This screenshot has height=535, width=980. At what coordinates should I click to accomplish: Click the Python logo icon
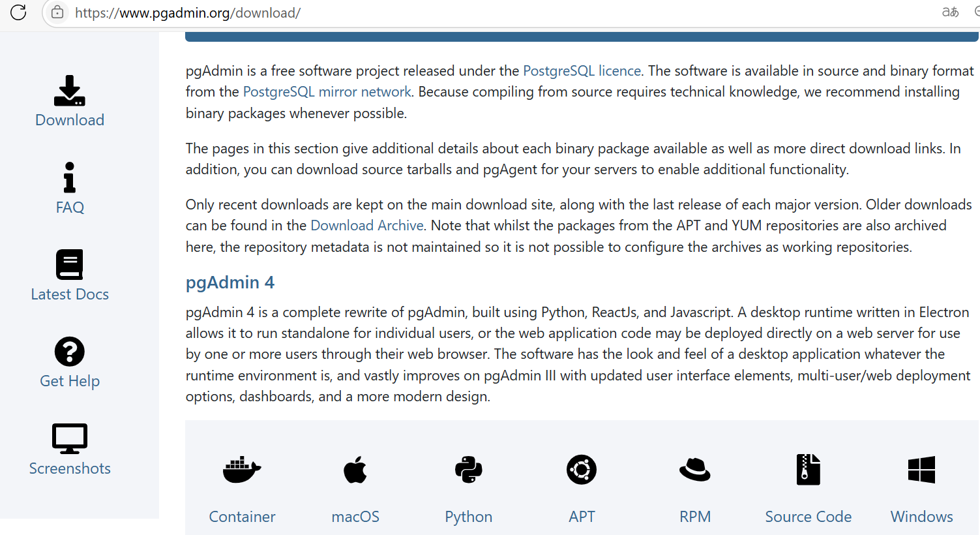pyautogui.click(x=469, y=470)
